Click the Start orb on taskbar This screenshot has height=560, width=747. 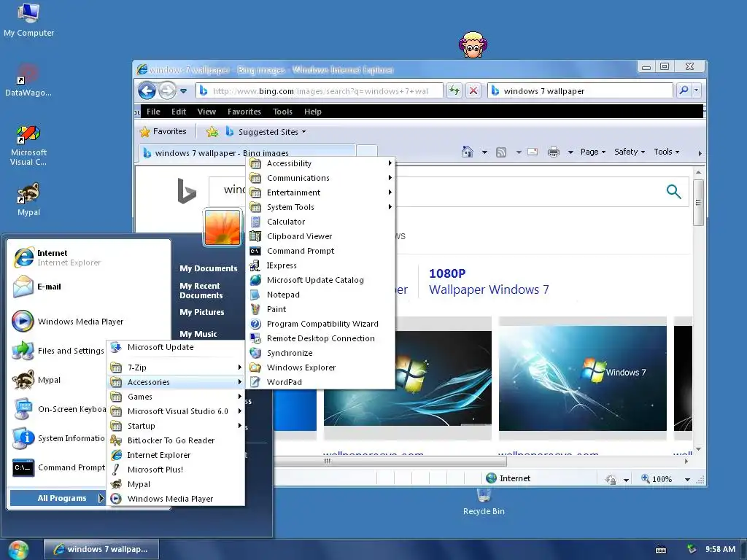click(18, 550)
